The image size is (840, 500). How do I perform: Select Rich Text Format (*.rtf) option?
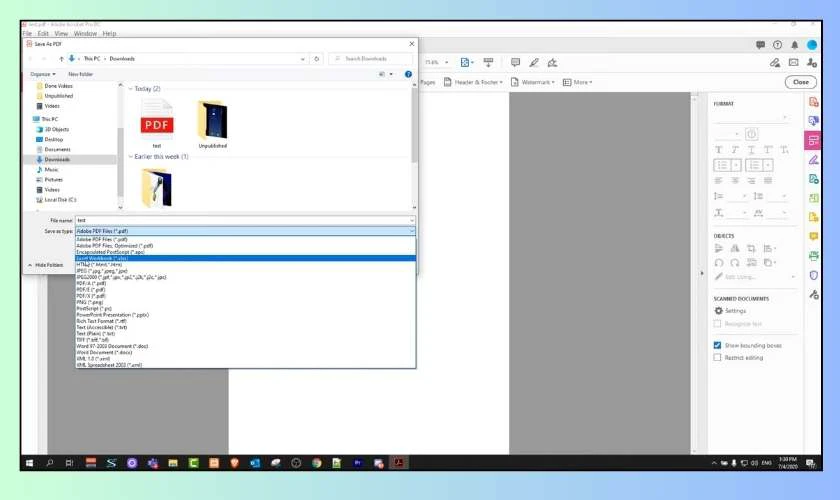(x=245, y=321)
